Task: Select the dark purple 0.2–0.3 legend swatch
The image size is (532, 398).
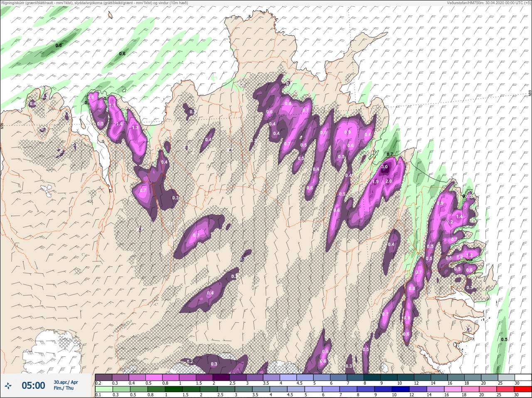Action: point(103,377)
